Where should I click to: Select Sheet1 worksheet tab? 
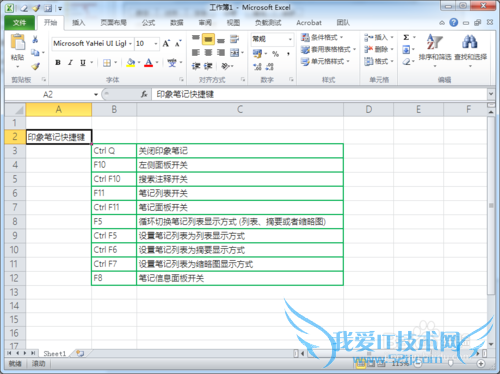click(x=55, y=353)
